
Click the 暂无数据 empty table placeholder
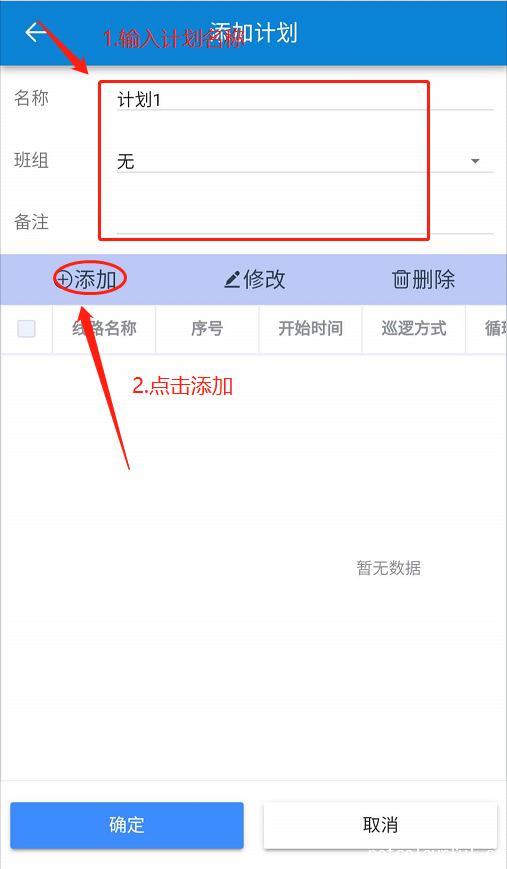(389, 568)
